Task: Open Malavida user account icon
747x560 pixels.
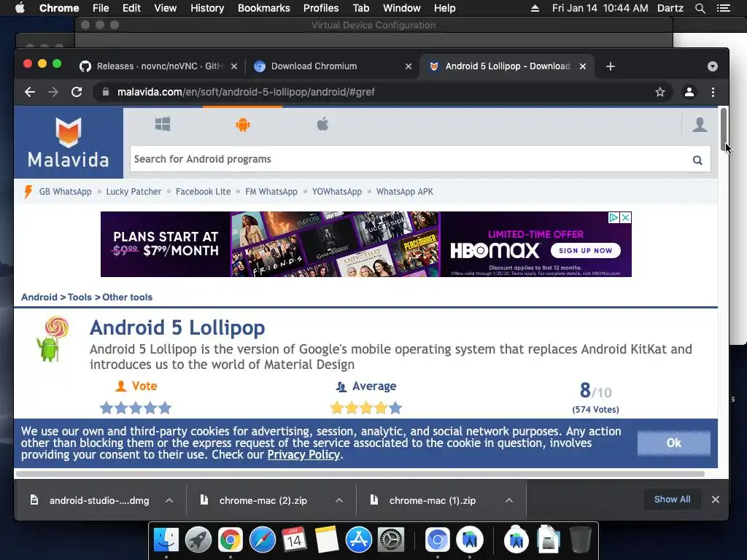Action: point(700,125)
